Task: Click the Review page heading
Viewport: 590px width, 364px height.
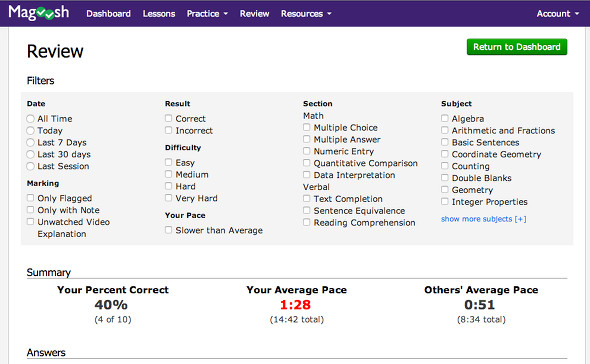Action: (x=55, y=51)
